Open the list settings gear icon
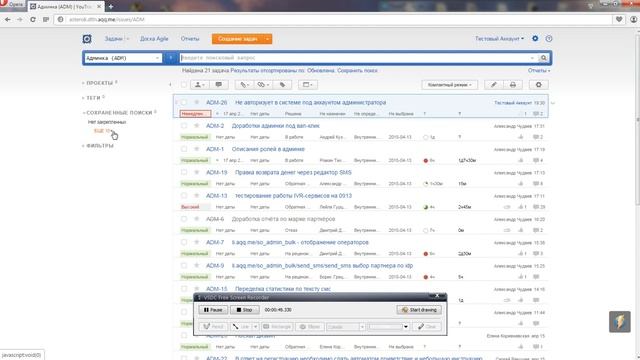 coord(538,84)
